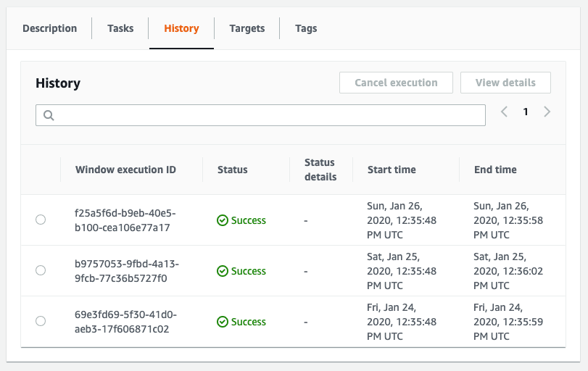Click the search magnifier icon
This screenshot has width=588, height=371.
coord(49,115)
